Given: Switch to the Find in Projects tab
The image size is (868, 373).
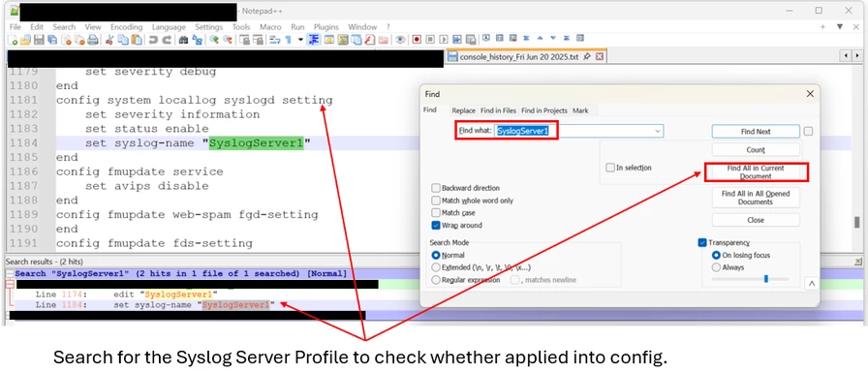Looking at the screenshot, I should click(x=544, y=110).
